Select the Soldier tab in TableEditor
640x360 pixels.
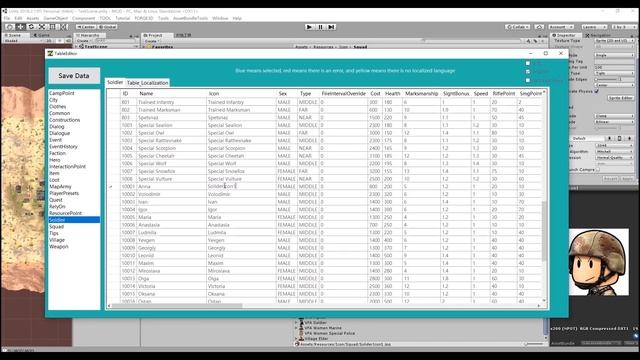click(115, 82)
